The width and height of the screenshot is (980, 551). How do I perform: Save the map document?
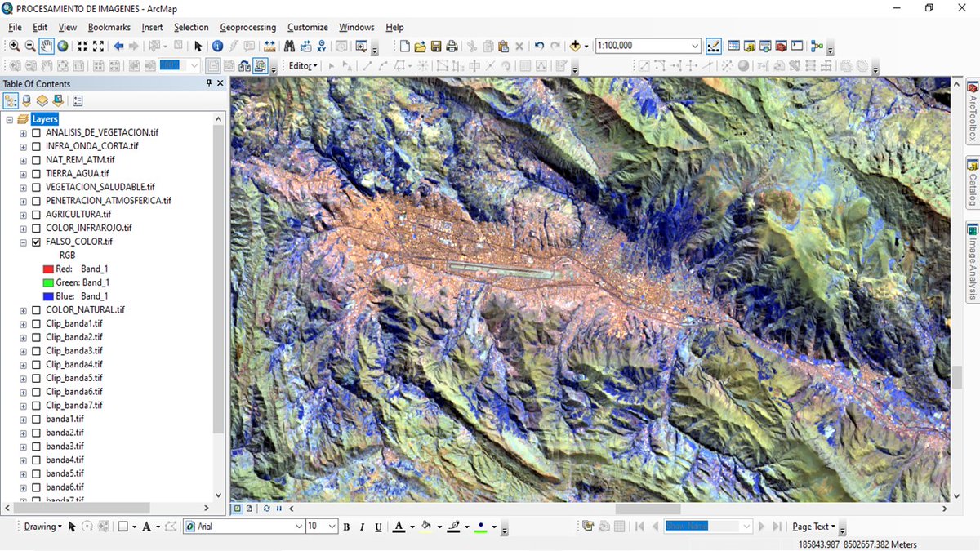click(x=436, y=46)
